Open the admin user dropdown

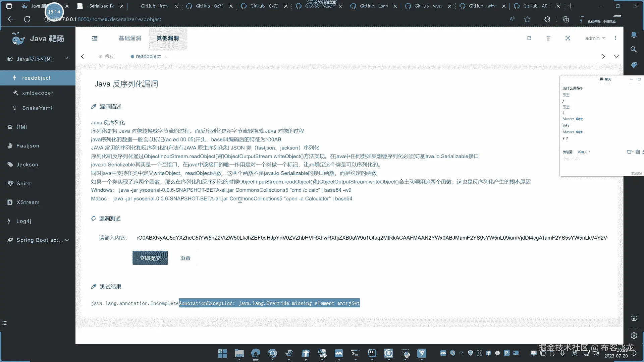(x=595, y=38)
